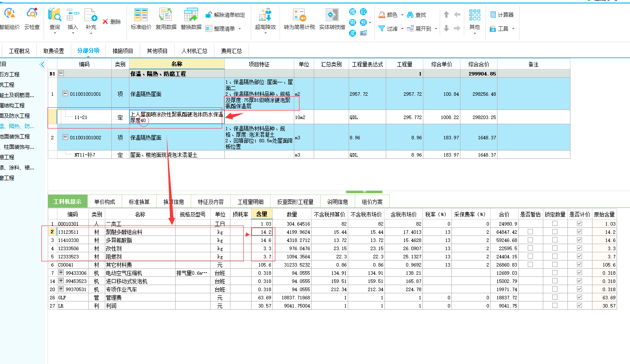
Task: Collapse B1 保温、隔热、防腐工程 section
Action: tap(61, 74)
